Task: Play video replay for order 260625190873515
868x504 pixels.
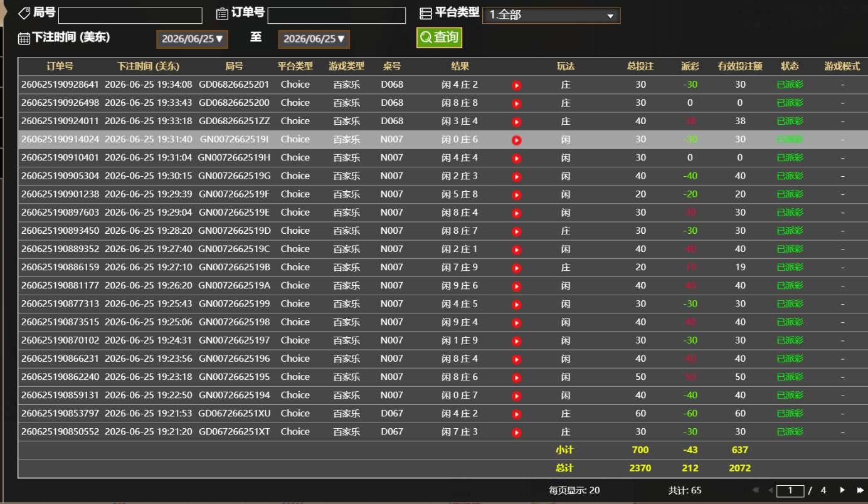Action: (x=517, y=323)
